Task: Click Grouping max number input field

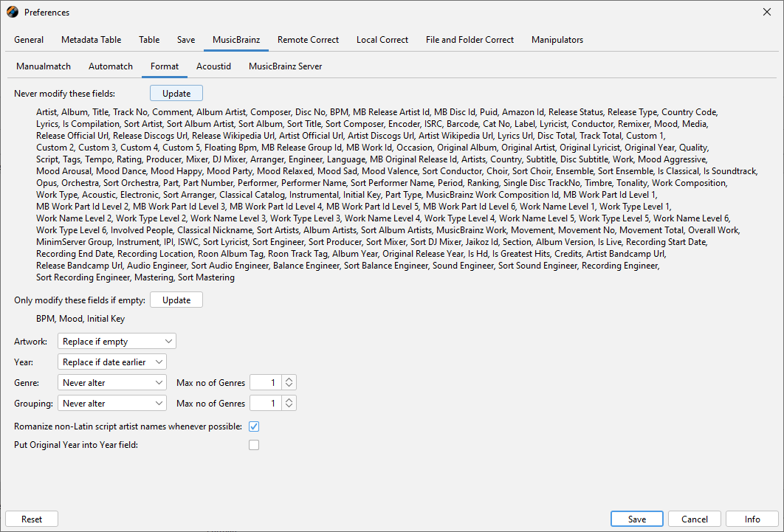Action: 266,403
